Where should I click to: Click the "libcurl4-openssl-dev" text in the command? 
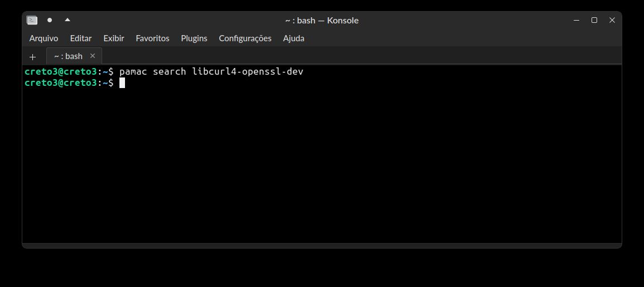tap(248, 72)
